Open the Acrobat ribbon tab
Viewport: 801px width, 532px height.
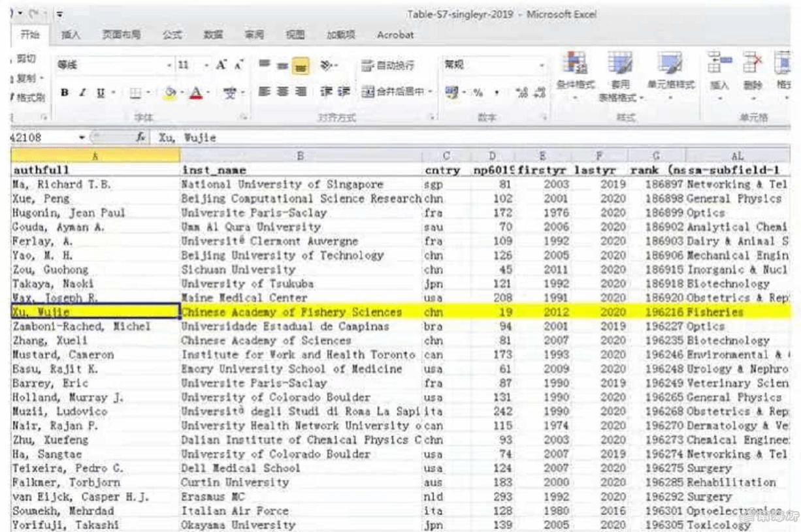[395, 35]
